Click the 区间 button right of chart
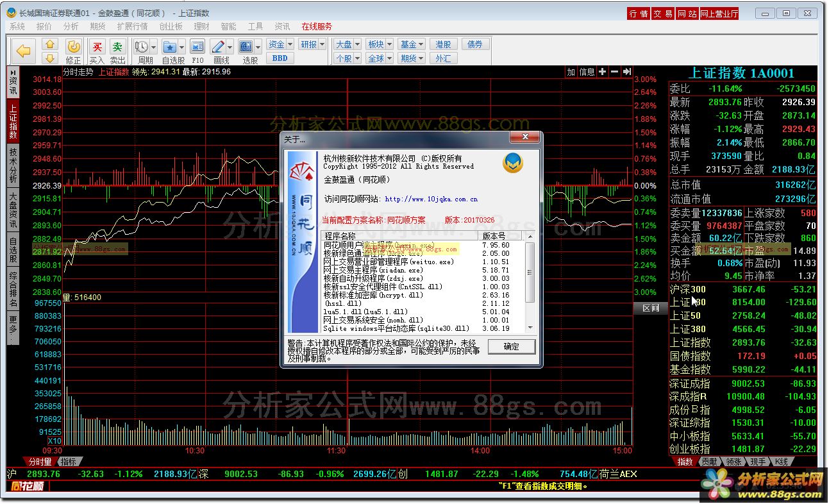 point(651,308)
